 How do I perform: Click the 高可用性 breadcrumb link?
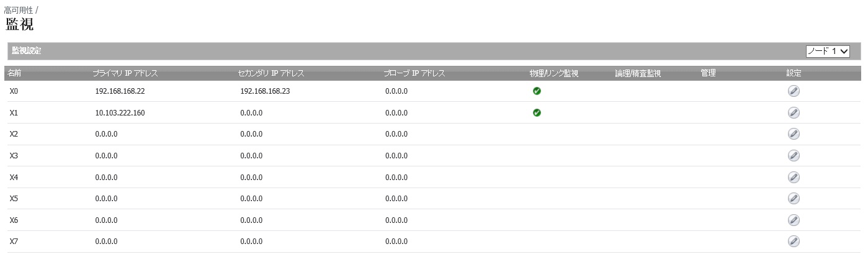(x=18, y=11)
